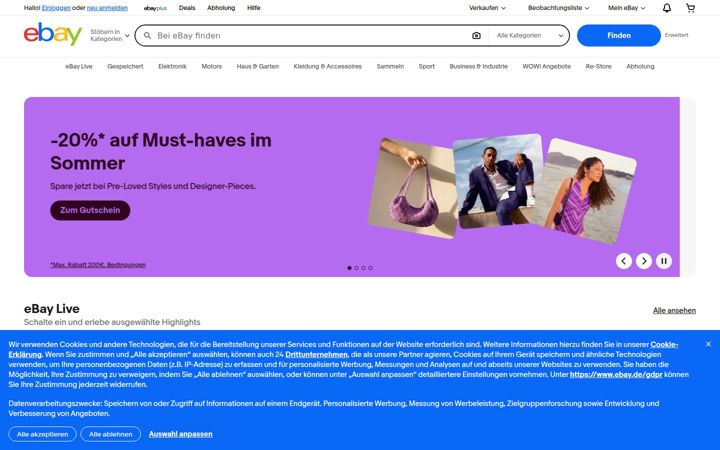Viewport: 720px width, 450px height.
Task: Open the WOW! Angebote tab
Action: click(x=546, y=67)
